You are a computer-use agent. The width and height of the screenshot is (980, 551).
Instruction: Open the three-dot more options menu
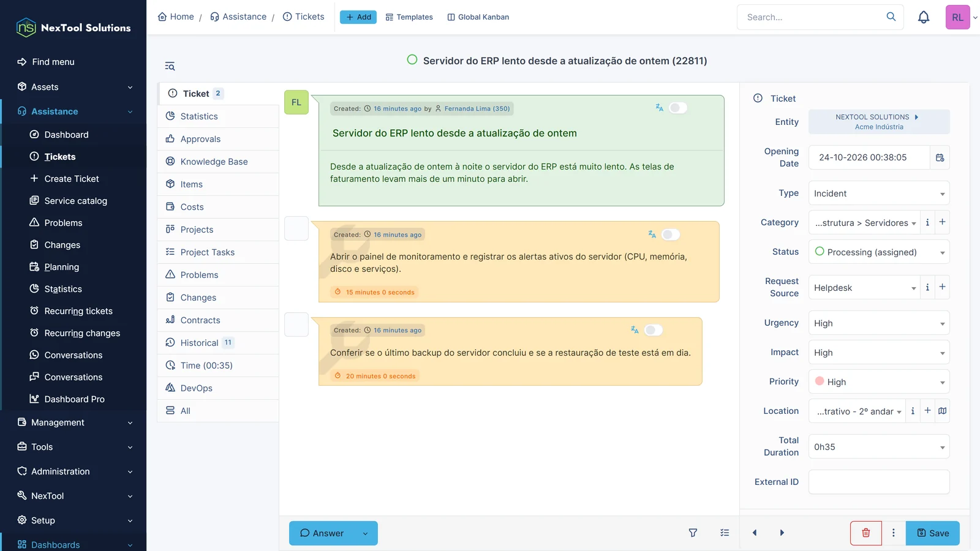[894, 533]
